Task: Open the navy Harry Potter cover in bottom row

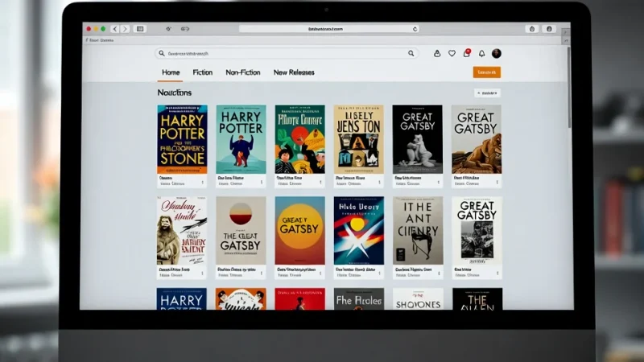Action: click(182, 298)
